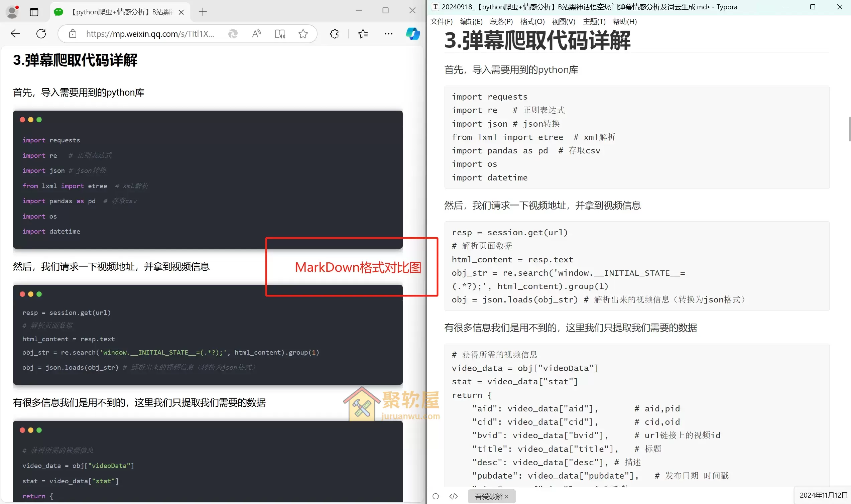Remove the 吾爱破解 tag with its × button
This screenshot has height=504, width=851.
[x=507, y=496]
